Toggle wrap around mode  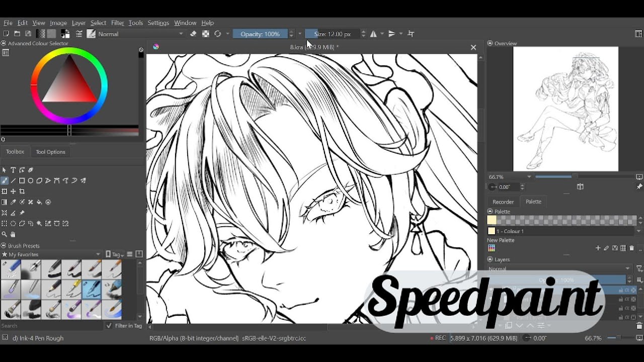pos(411,34)
